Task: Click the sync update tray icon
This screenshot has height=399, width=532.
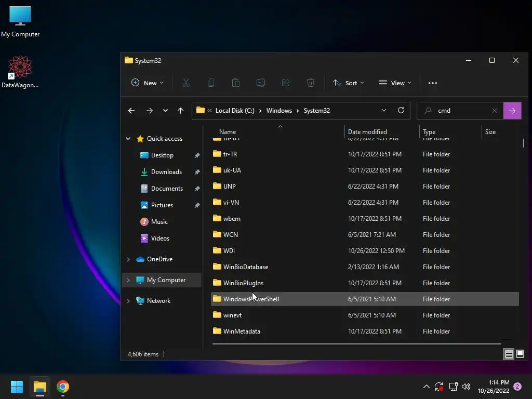Action: click(439, 387)
